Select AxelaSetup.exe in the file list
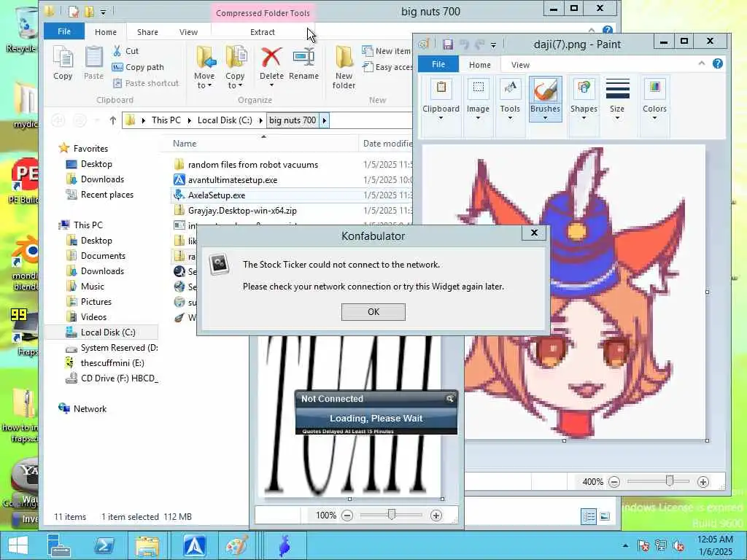The width and height of the screenshot is (747, 560). (x=216, y=195)
